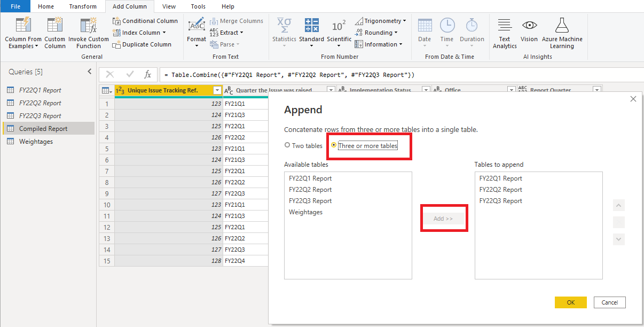644x327 pixels.
Task: Click row number 9 header
Action: pos(107,193)
